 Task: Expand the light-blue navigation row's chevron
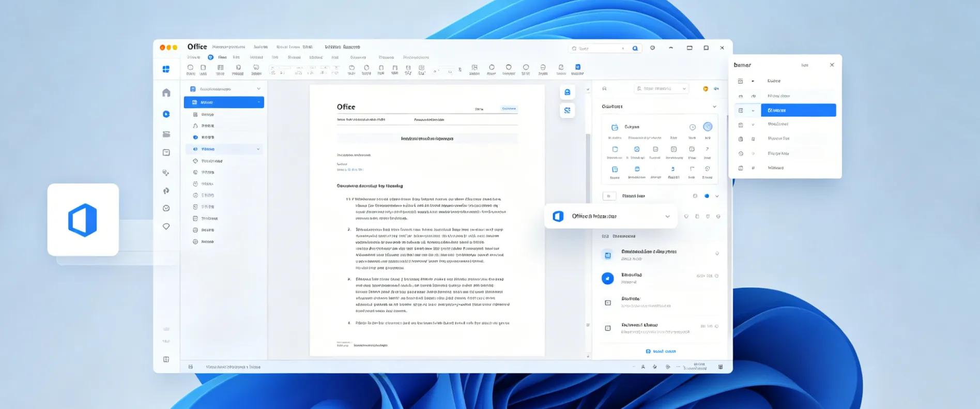258,149
